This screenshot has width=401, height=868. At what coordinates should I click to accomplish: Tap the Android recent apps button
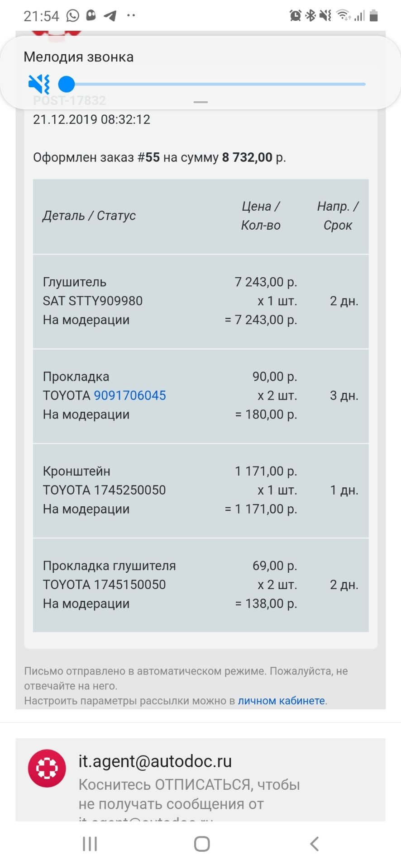pyautogui.click(x=90, y=844)
